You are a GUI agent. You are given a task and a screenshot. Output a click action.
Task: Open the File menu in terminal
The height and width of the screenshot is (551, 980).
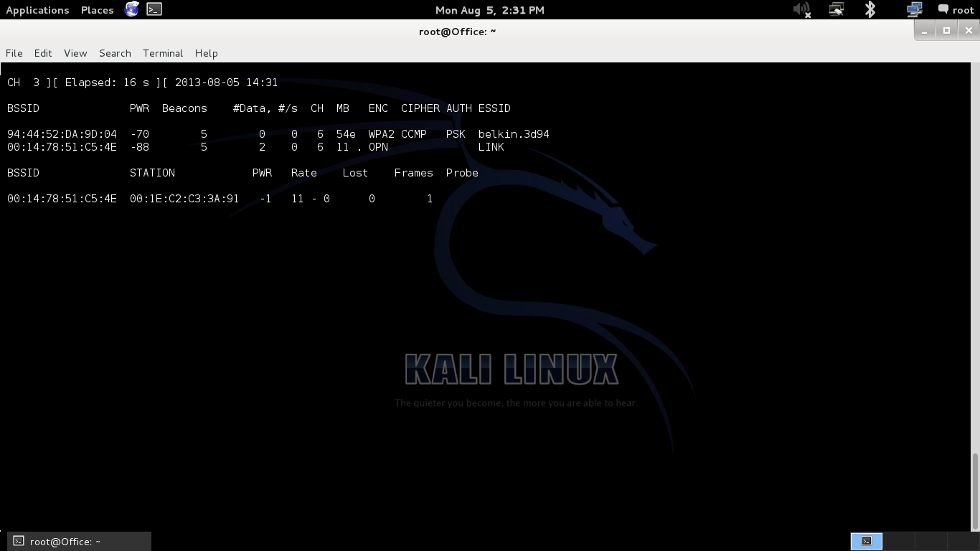pyautogui.click(x=14, y=53)
